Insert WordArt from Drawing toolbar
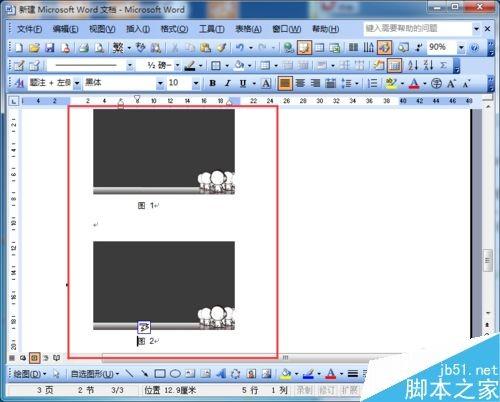The width and height of the screenshot is (500, 402). (221, 374)
